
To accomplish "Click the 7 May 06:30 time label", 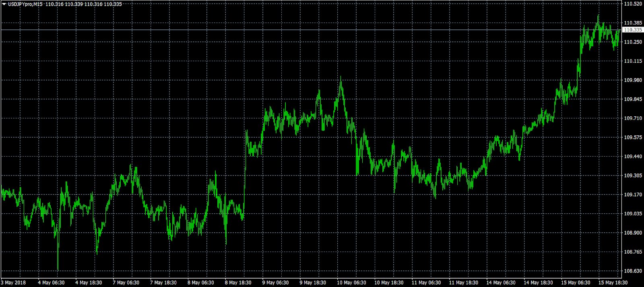I will pos(126,283).
